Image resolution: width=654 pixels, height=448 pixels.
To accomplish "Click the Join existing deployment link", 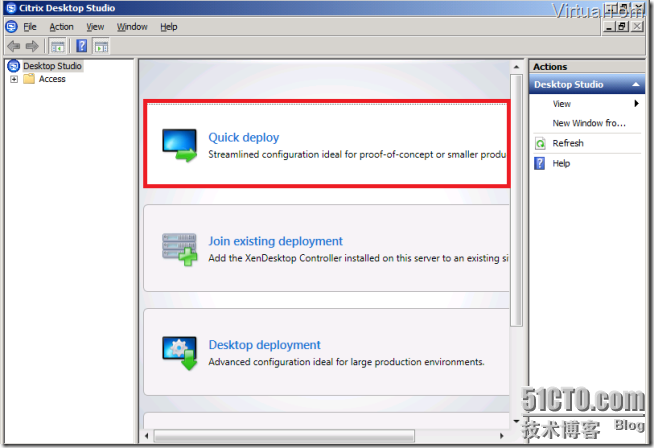I will [x=275, y=241].
